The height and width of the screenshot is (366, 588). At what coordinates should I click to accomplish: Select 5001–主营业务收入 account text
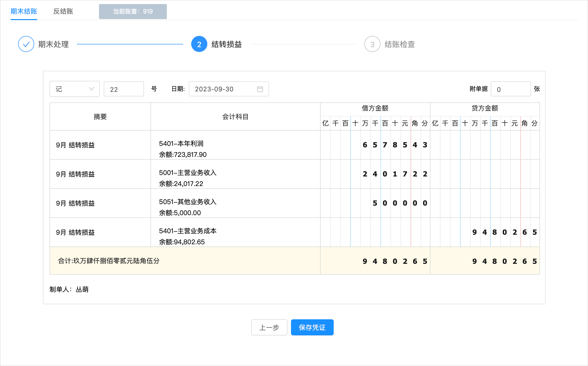coord(188,173)
